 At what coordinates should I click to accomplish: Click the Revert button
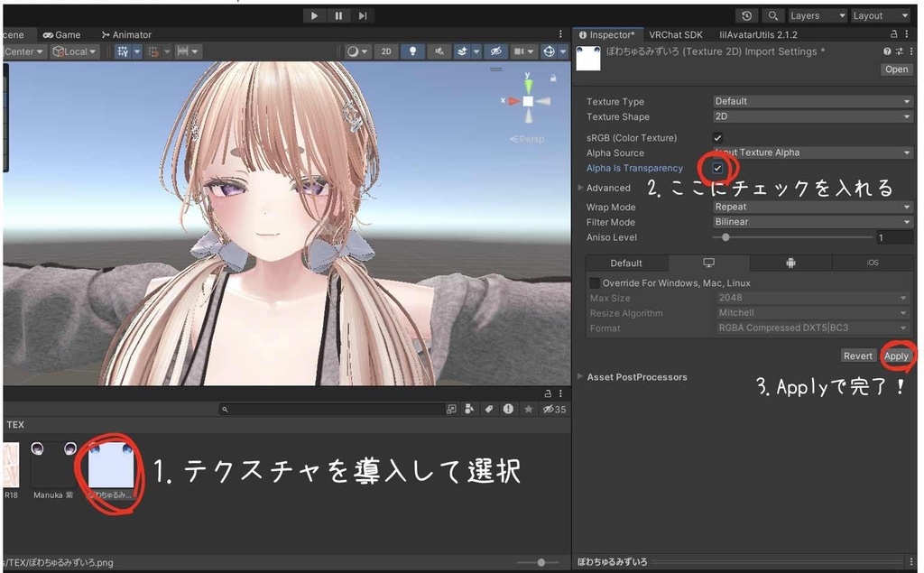(857, 356)
